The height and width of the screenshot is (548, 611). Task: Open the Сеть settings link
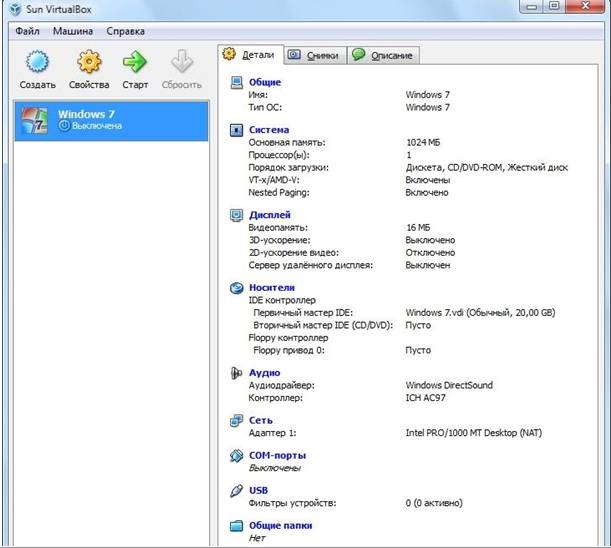click(261, 421)
